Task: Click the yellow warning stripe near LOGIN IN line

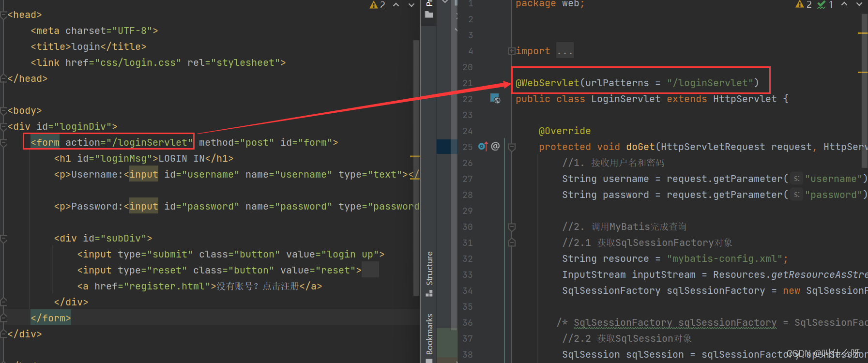Action: [x=414, y=157]
